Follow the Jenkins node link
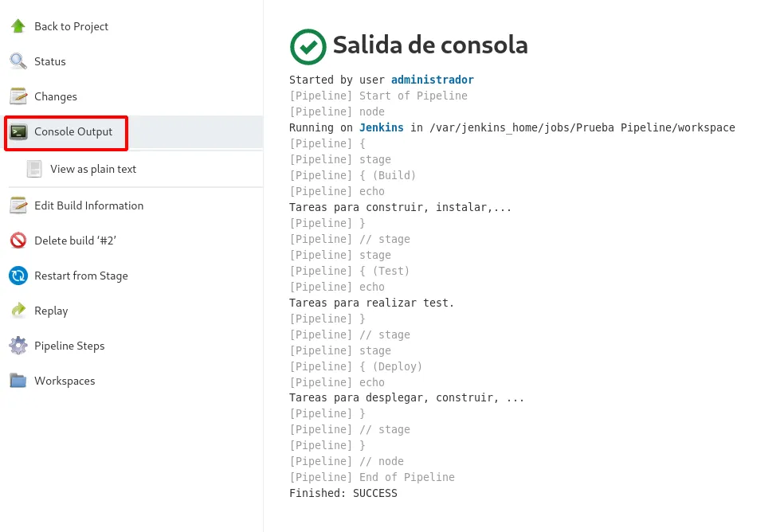The width and height of the screenshot is (784, 532). tap(381, 127)
